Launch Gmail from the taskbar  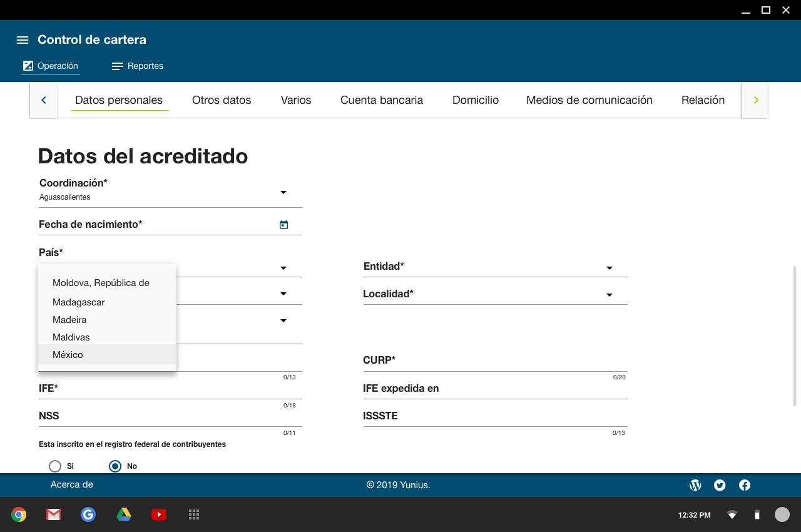54,514
